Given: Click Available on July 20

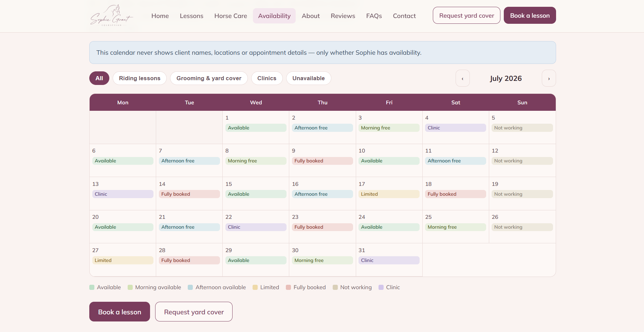Looking at the screenshot, I should (x=123, y=227).
